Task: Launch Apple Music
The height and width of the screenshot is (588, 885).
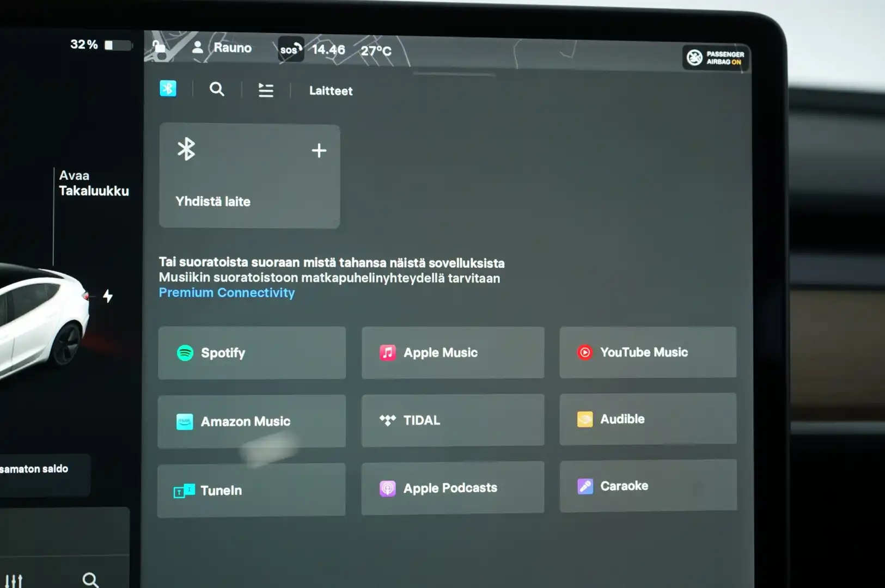Action: coord(453,352)
